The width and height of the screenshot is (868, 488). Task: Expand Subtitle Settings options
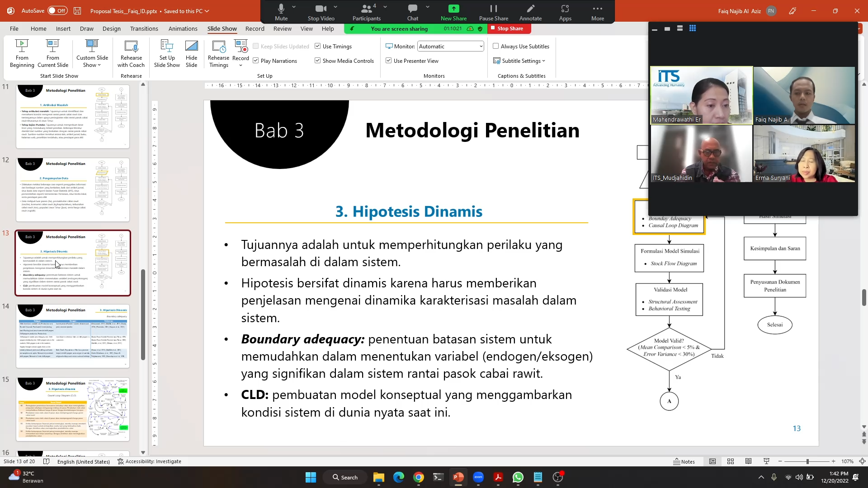pos(519,60)
